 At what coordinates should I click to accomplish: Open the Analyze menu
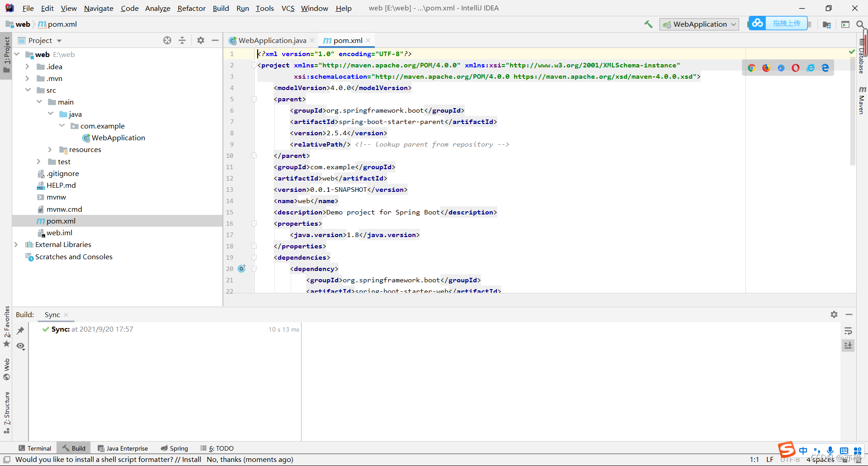pyautogui.click(x=157, y=8)
